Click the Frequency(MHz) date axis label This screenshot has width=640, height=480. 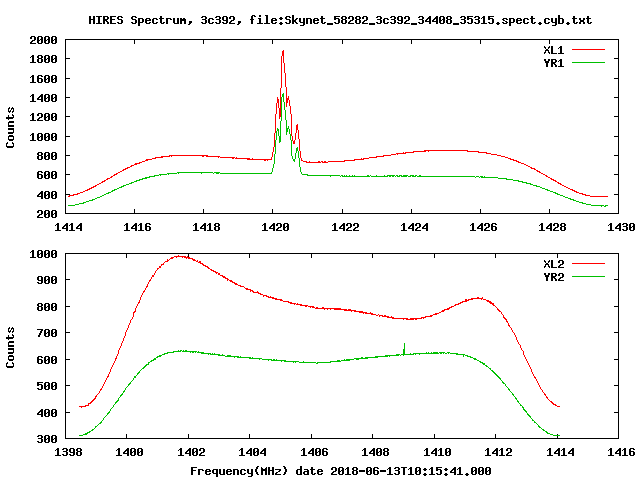[x=341, y=471]
